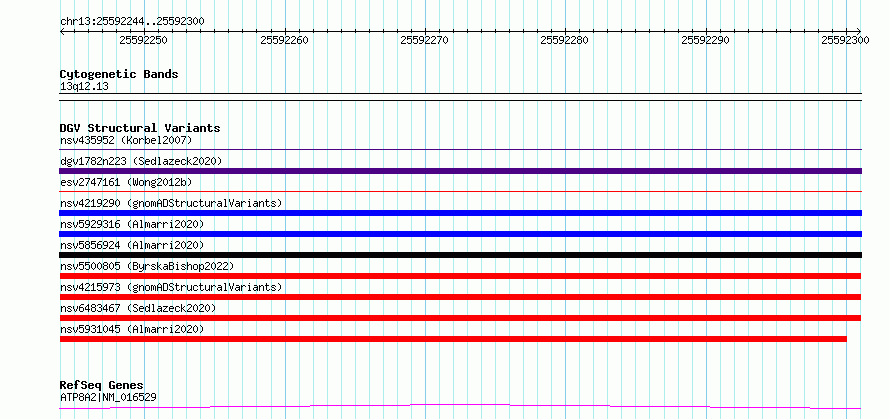Click ruler tick label 25592280
The image size is (890, 419).
point(565,40)
